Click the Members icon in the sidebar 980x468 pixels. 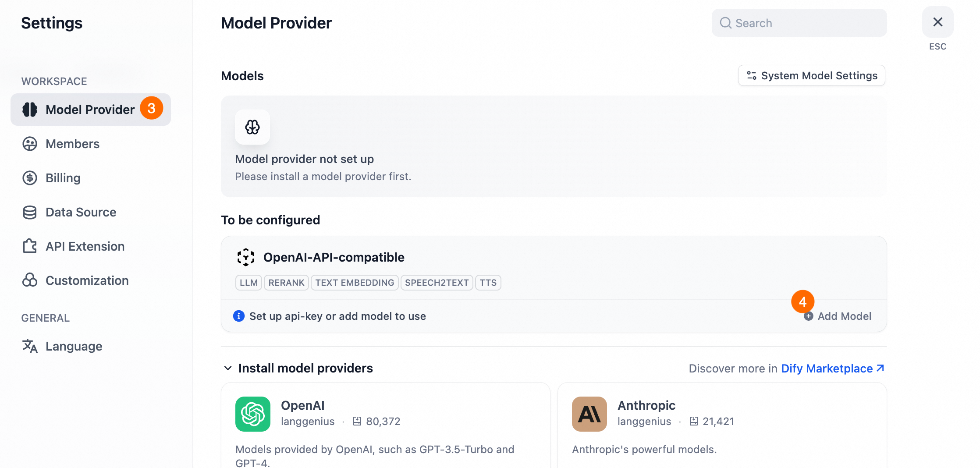coord(30,144)
